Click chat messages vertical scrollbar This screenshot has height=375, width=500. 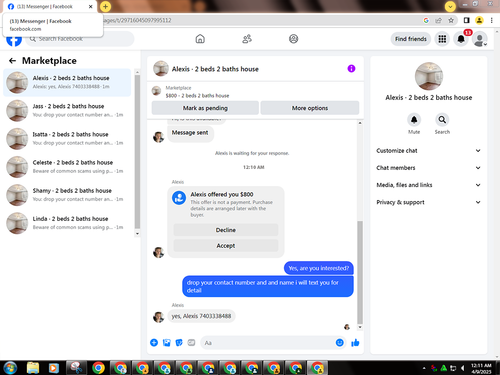(x=360, y=272)
